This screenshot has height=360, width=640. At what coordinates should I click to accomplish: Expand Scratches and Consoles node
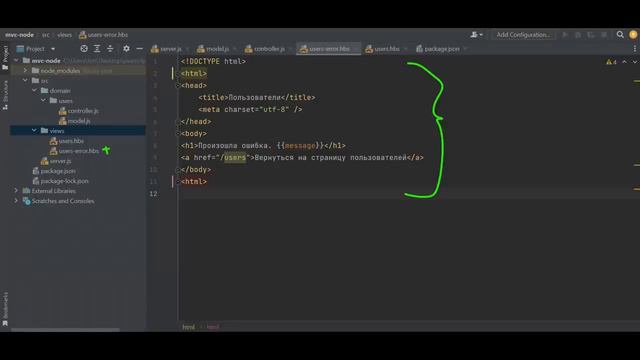click(16, 201)
